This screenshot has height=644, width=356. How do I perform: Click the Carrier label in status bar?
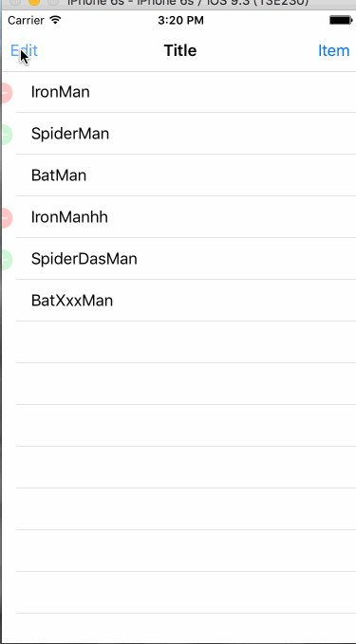click(26, 20)
